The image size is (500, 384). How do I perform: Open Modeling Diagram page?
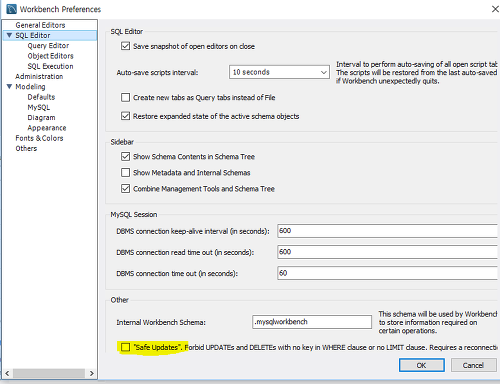[x=41, y=118]
